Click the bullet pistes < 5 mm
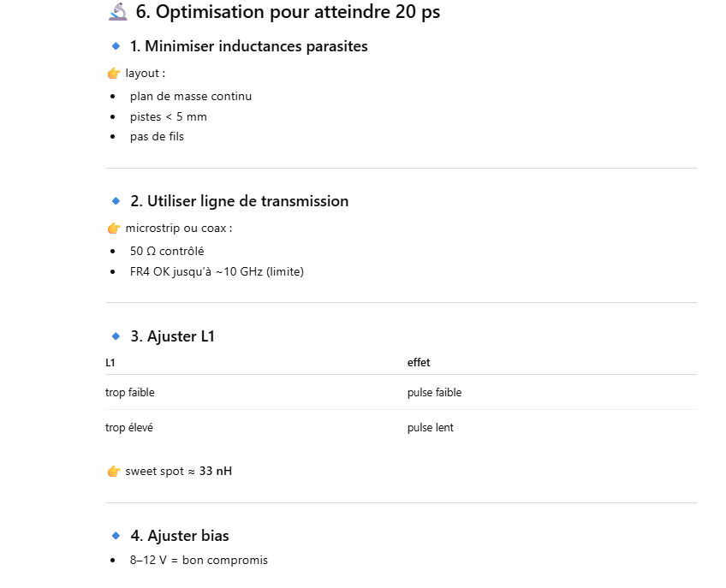This screenshot has width=726, height=588. (168, 116)
